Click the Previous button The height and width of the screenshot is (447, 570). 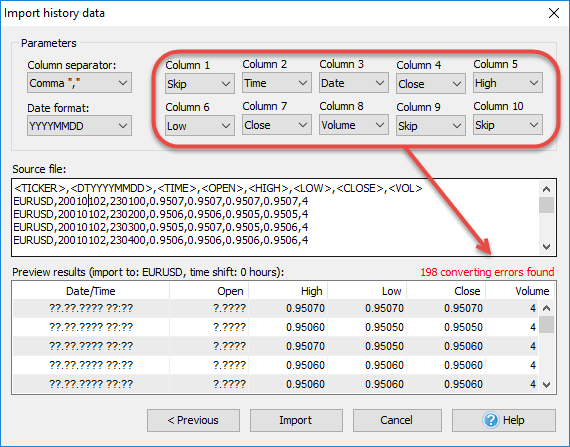[193, 420]
